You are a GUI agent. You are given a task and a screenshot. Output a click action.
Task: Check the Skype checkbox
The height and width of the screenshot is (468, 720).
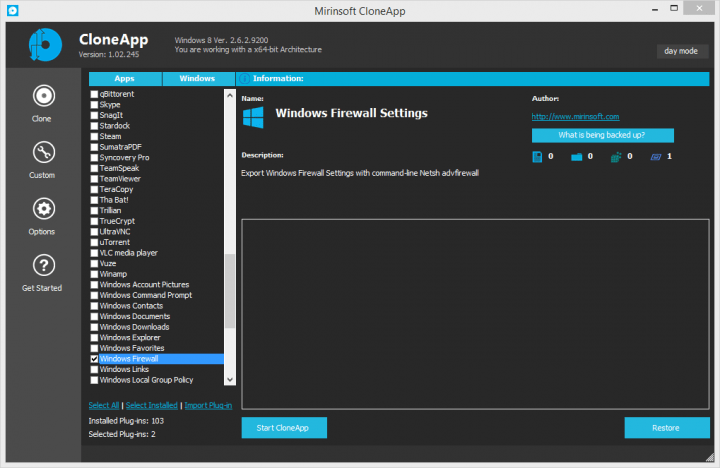click(94, 105)
